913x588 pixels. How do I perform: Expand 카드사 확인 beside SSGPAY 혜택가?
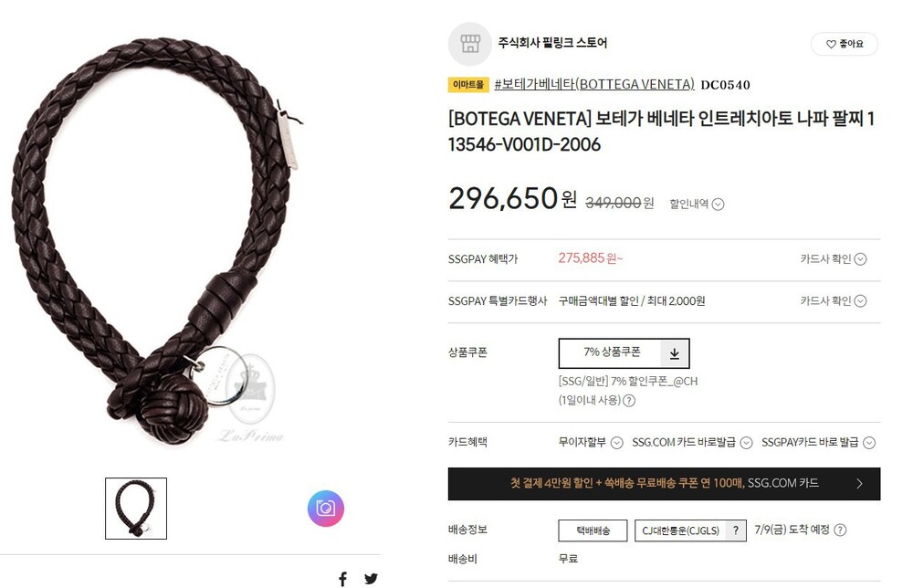coord(834,259)
